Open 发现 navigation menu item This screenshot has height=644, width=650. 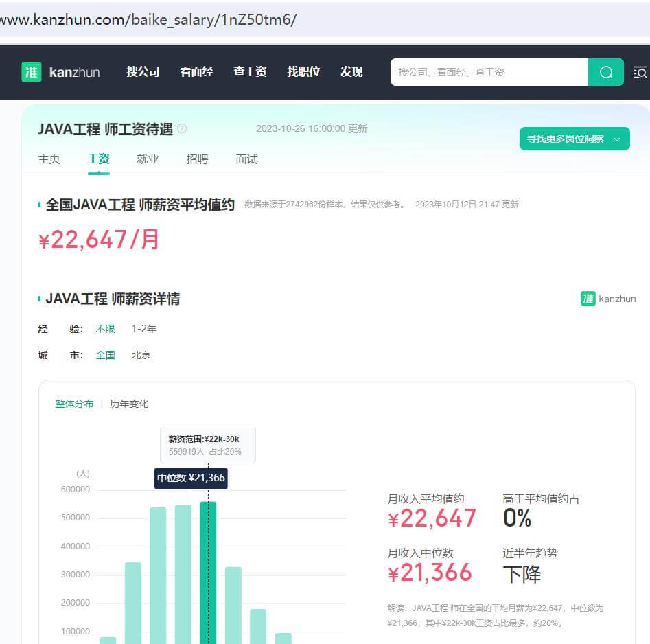pos(351,71)
